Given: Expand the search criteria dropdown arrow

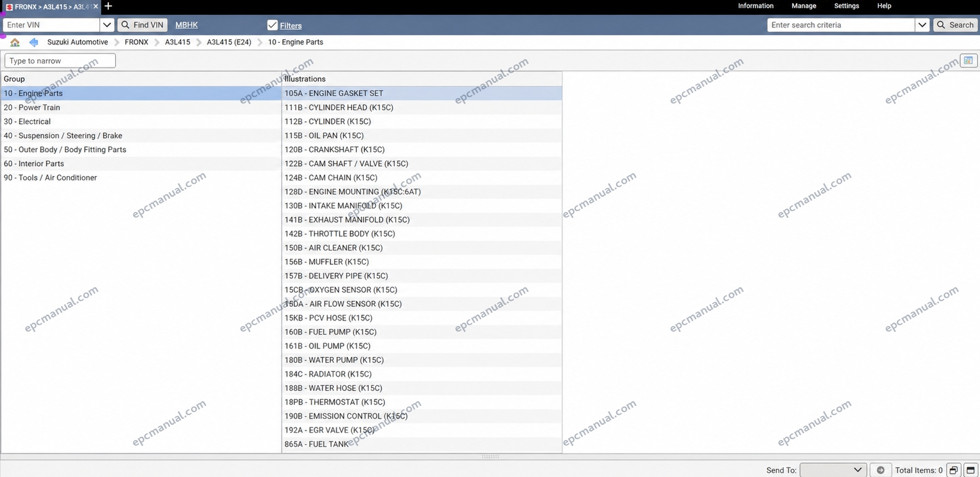Looking at the screenshot, I should pyautogui.click(x=922, y=25).
